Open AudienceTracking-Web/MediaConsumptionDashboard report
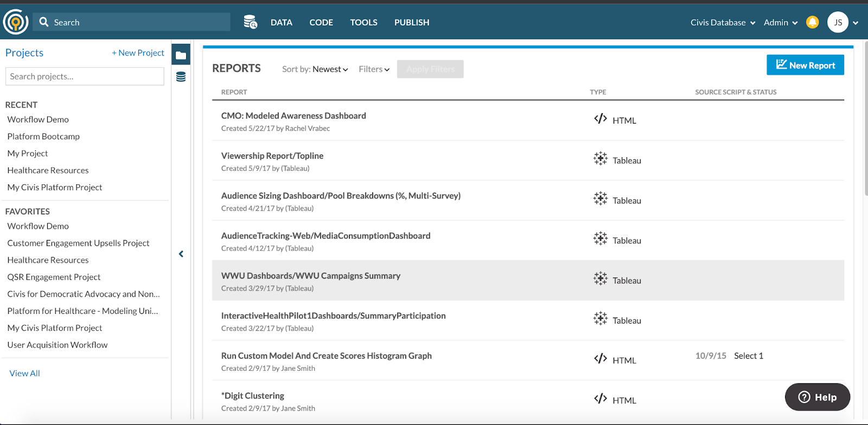The width and height of the screenshot is (868, 425). [325, 236]
